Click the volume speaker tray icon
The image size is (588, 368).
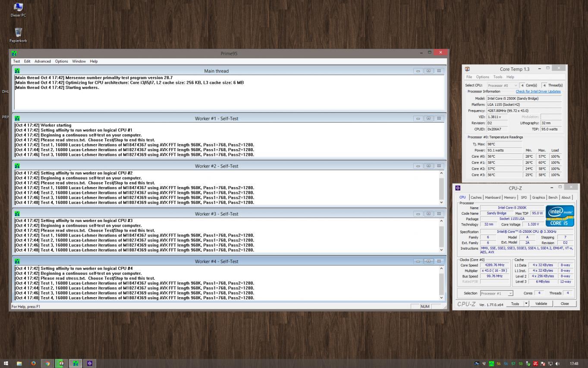click(x=557, y=364)
